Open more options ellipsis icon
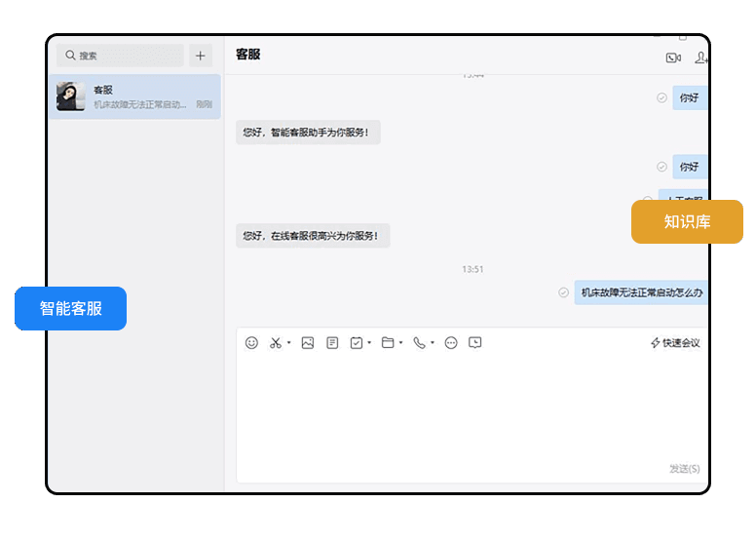The height and width of the screenshot is (542, 756). pos(451,343)
